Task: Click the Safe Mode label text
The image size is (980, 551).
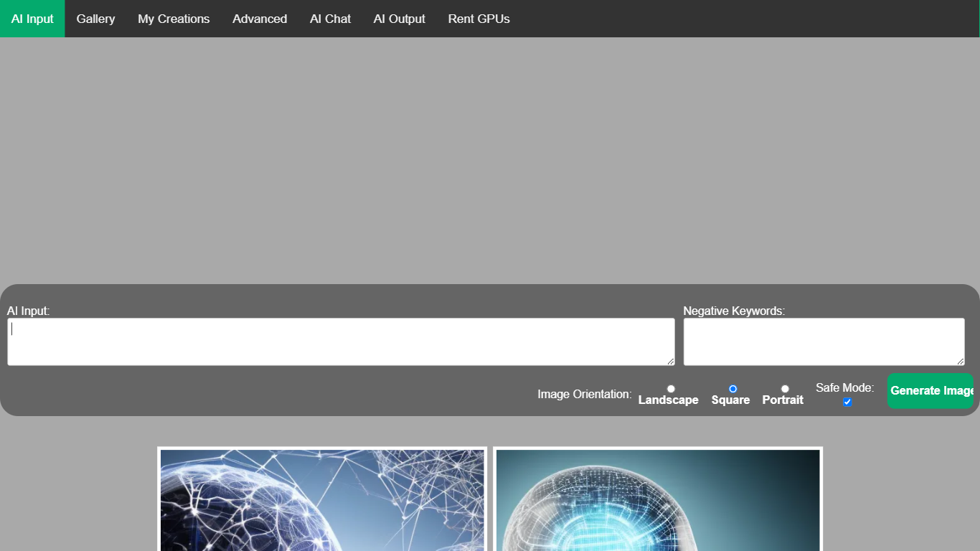Action: coord(844,388)
